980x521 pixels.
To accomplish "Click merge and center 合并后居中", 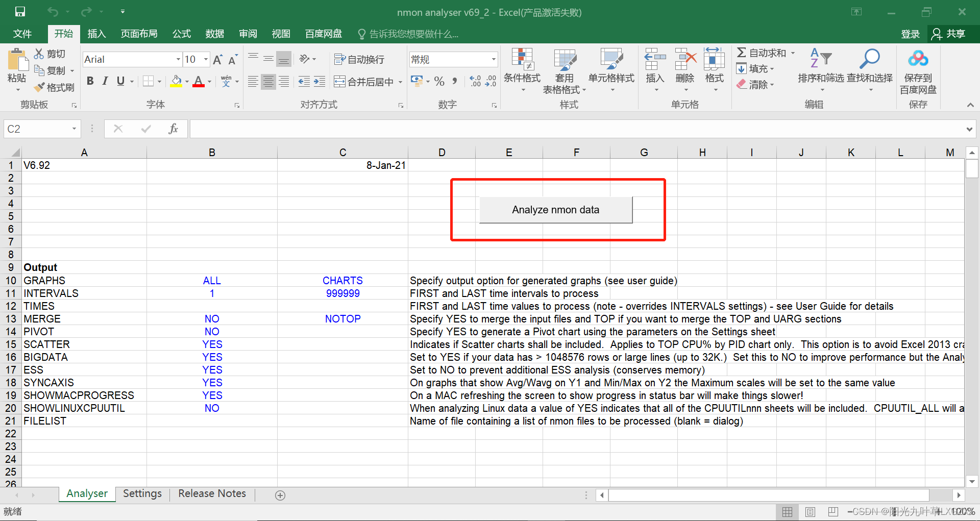I will (364, 82).
